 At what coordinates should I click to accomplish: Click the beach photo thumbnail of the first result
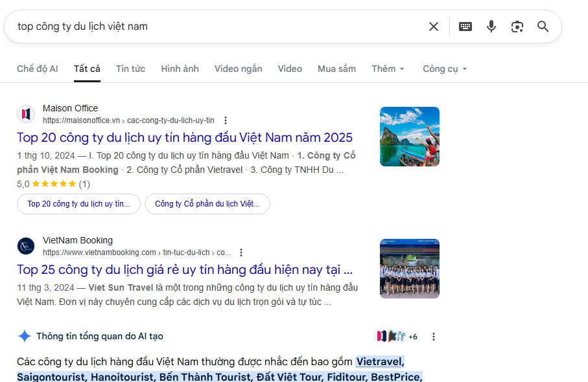[x=409, y=137]
